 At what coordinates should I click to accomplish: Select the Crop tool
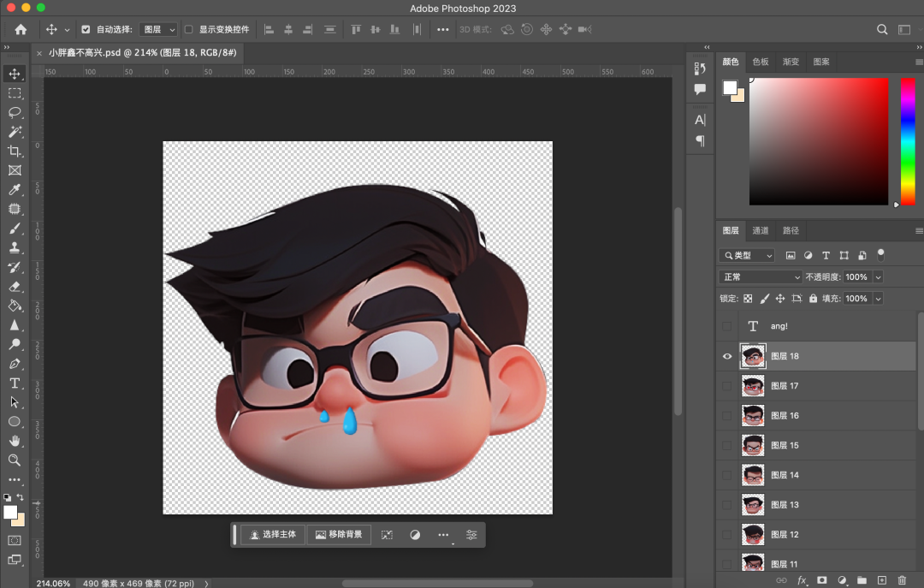tap(15, 151)
